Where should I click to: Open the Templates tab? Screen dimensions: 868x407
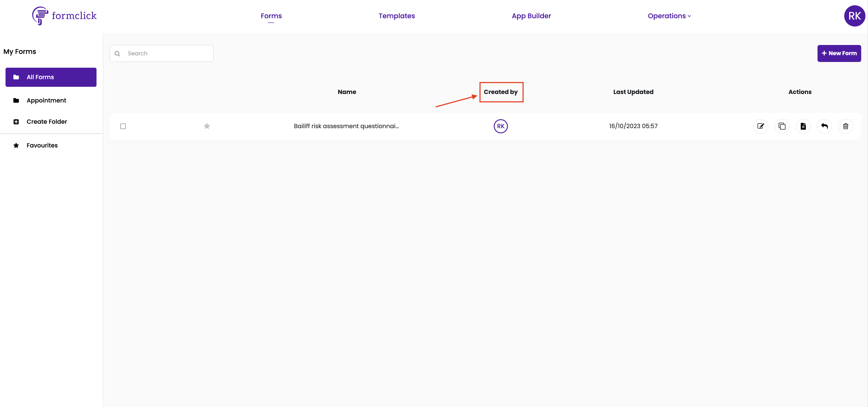coord(397,16)
